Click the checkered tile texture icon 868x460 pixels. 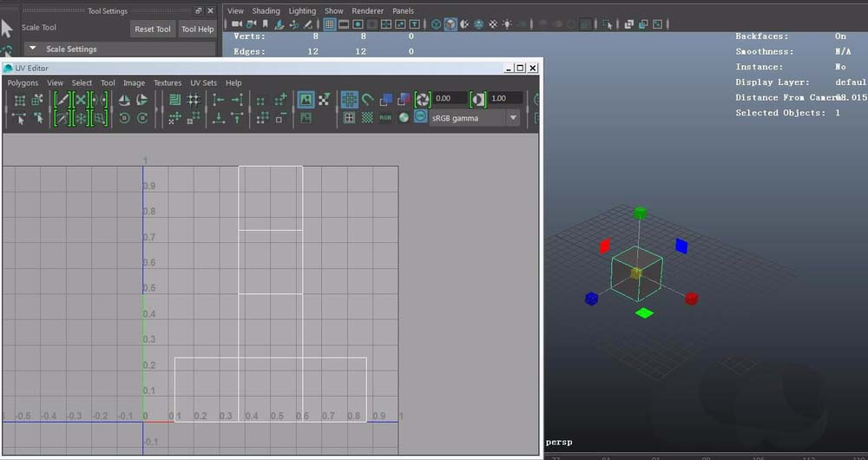(367, 118)
